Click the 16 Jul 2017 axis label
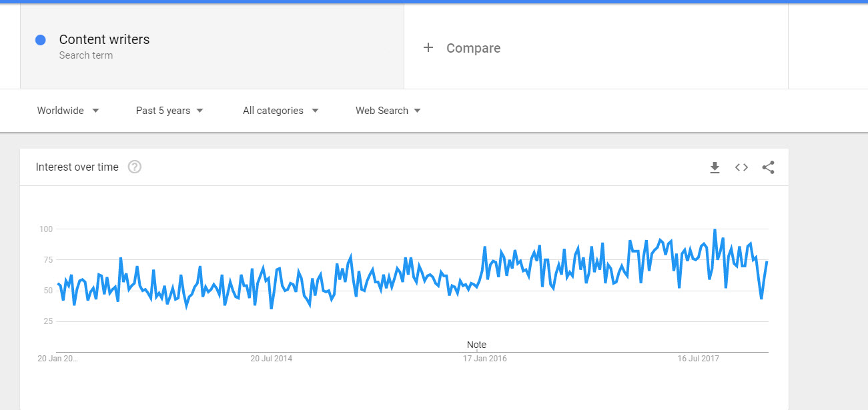Screen dimensions: 868x410 (699, 359)
